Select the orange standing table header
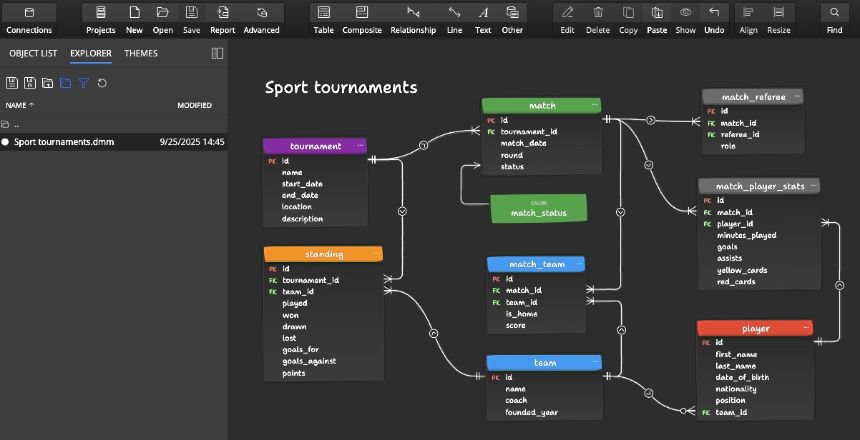 point(323,254)
